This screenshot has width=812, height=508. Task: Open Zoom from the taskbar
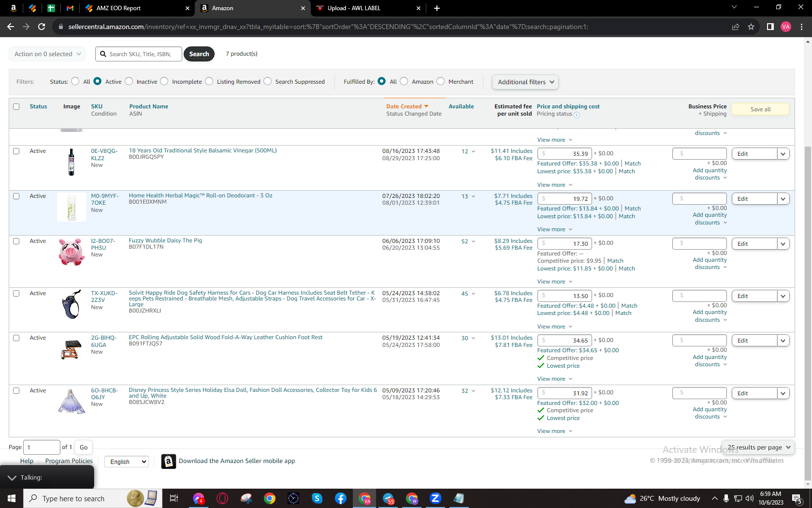[435, 498]
